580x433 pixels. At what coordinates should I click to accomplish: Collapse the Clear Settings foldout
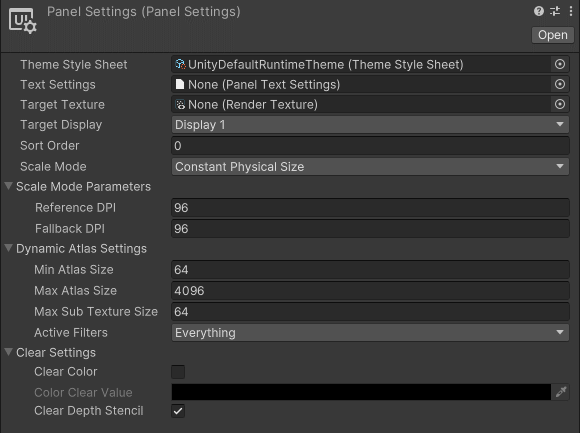pyautogui.click(x=9, y=352)
